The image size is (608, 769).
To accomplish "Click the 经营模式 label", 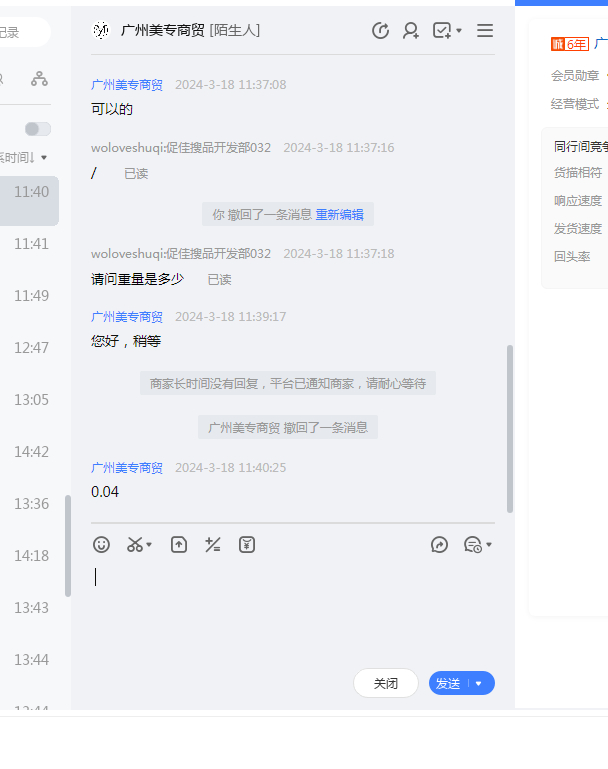I will click(575, 104).
